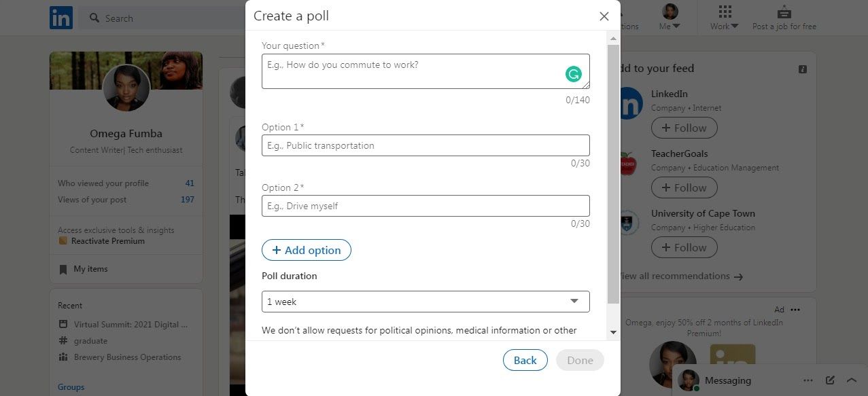Click the LinkedIn home logo
Image resolution: width=868 pixels, height=396 pixels.
click(x=60, y=17)
